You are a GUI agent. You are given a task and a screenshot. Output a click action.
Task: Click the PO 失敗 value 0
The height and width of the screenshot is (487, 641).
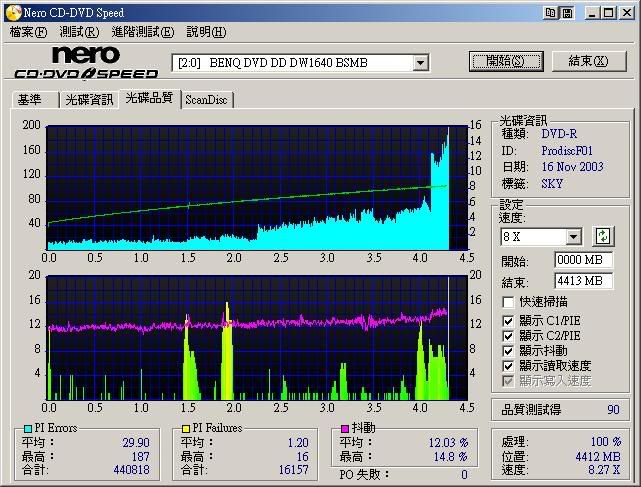coord(464,475)
